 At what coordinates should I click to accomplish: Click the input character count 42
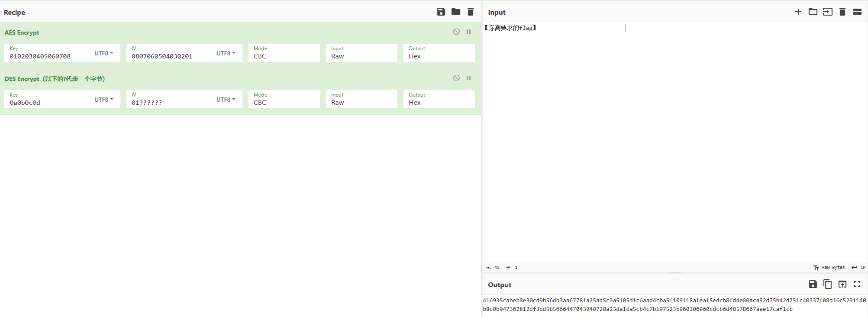tap(493, 268)
